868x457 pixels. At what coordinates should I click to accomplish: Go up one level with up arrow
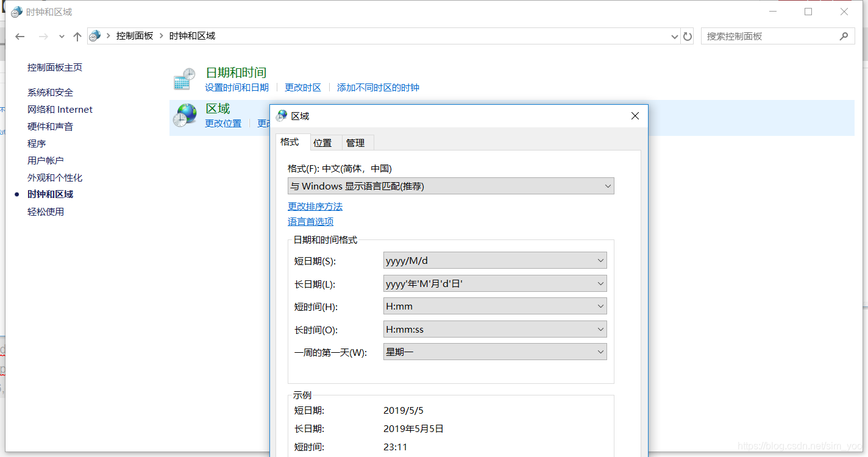(77, 37)
